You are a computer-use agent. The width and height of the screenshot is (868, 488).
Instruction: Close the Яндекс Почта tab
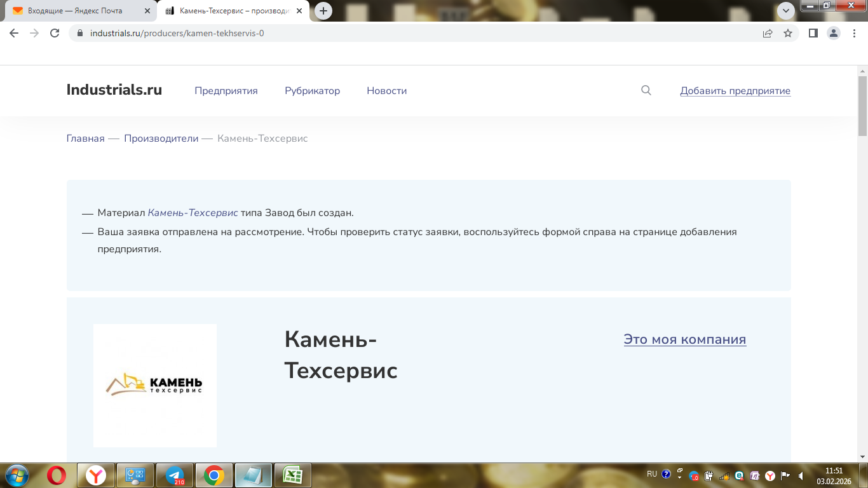coord(147,11)
